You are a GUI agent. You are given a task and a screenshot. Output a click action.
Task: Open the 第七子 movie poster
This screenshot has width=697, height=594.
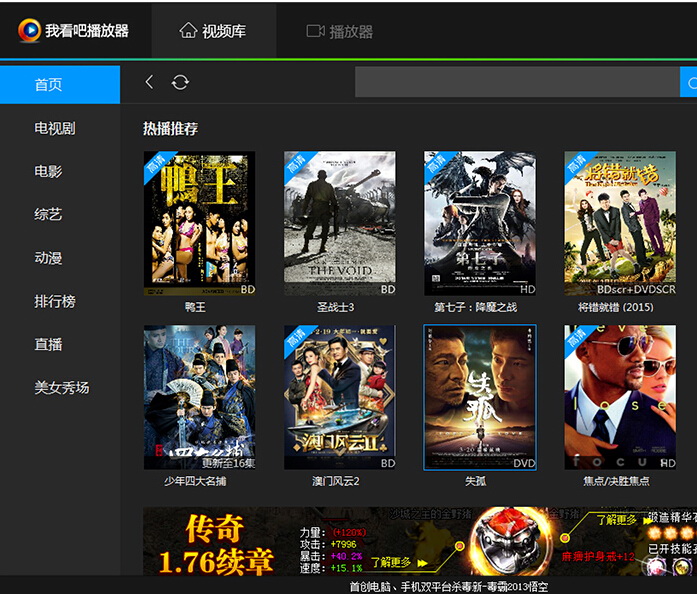click(x=480, y=223)
